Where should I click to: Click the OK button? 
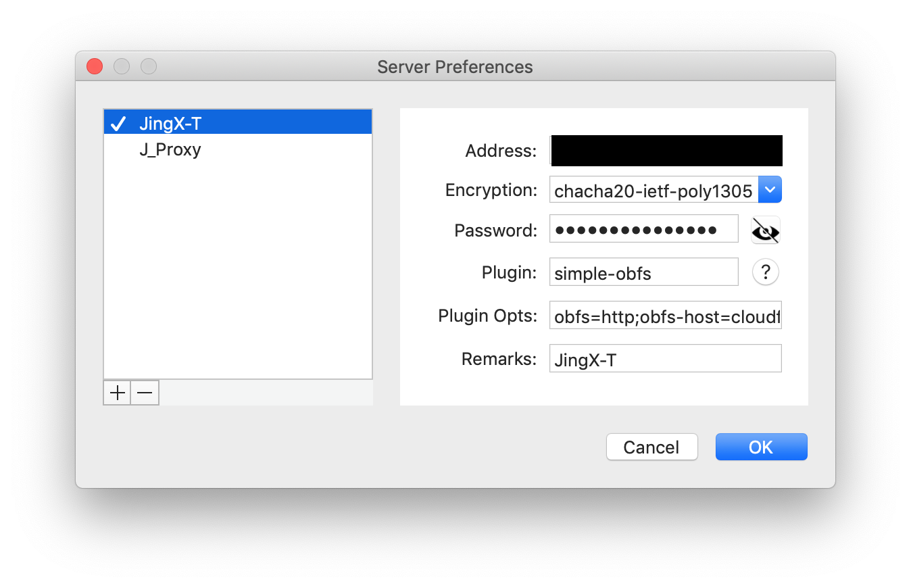[761, 447]
